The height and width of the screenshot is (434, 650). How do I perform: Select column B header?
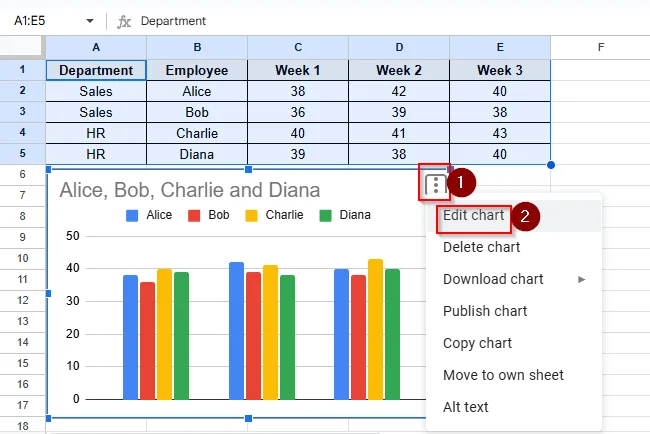pos(197,47)
